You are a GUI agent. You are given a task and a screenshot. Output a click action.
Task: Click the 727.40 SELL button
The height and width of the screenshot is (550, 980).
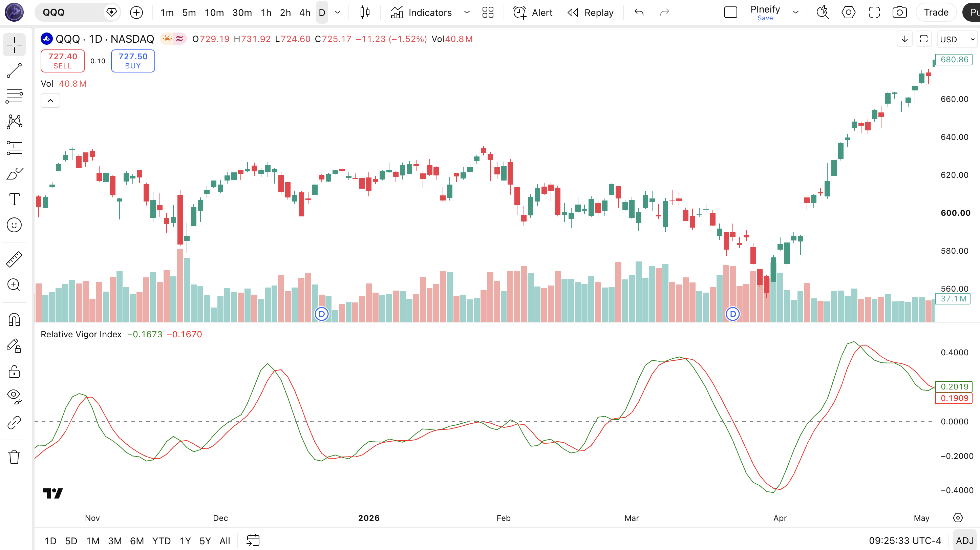click(x=63, y=61)
